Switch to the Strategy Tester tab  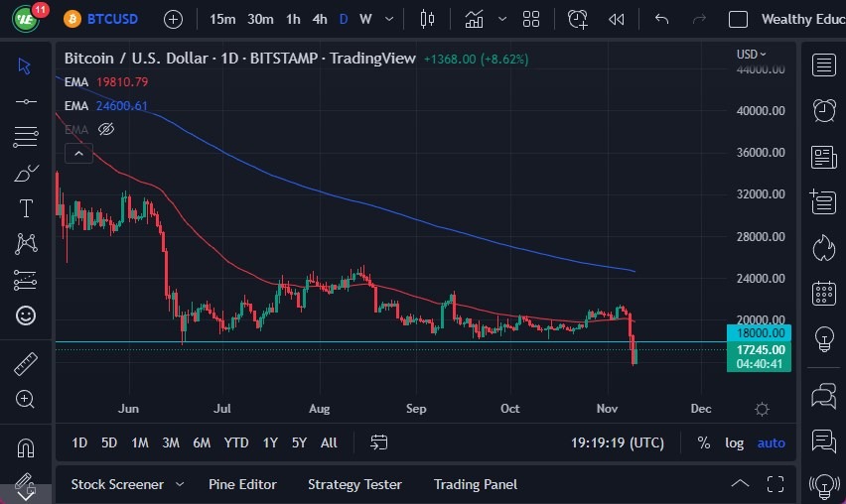[x=354, y=484]
